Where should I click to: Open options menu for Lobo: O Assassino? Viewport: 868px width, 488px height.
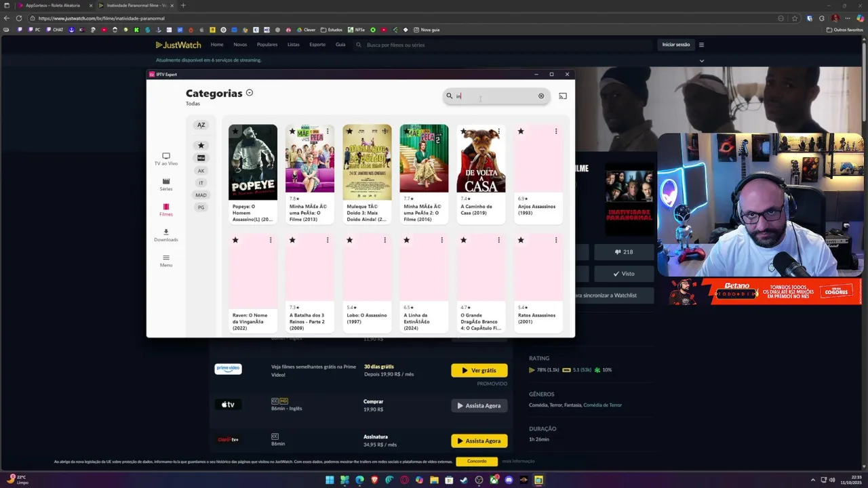pyautogui.click(x=384, y=240)
